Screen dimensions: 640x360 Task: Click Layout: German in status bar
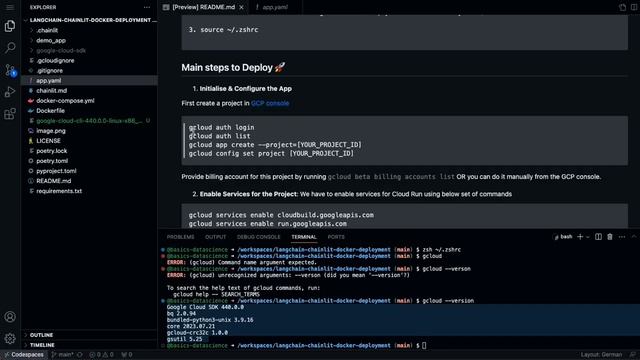601,354
